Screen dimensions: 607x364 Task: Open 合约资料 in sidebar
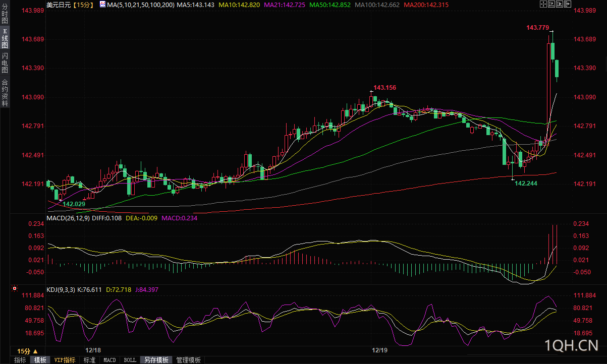5,92
